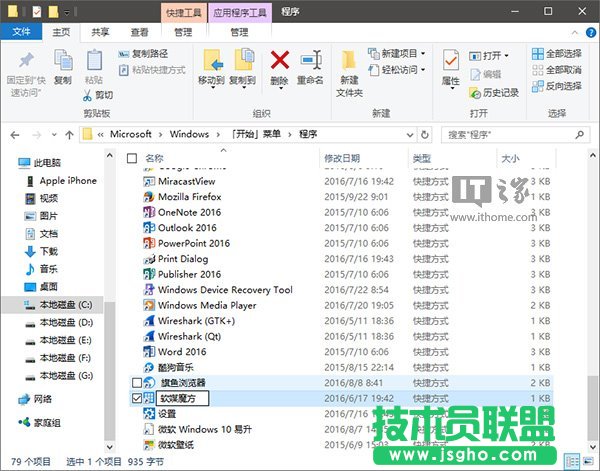Image resolution: width=600 pixels, height=471 pixels.
Task: Toggle the select-all checkbox beside 名称
Action: pos(132,158)
